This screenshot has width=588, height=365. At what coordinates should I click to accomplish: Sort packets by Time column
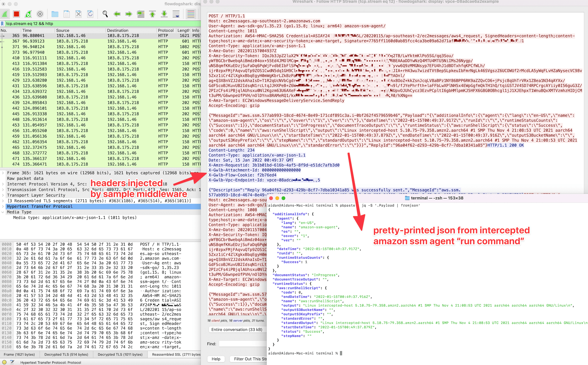point(37,30)
